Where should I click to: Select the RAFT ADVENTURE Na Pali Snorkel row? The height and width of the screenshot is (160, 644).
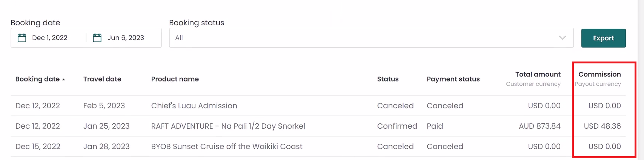coord(318,126)
